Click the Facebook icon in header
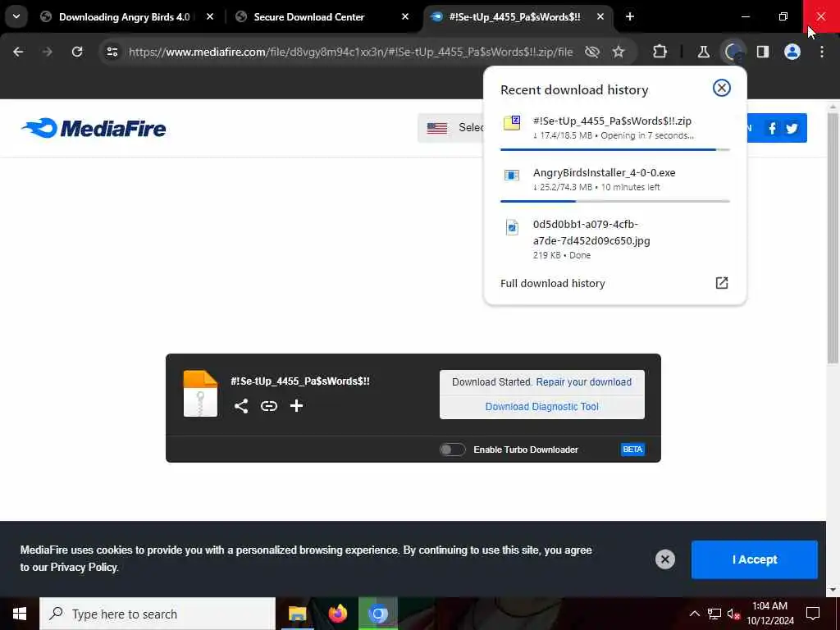Screen dimensions: 840x630 coord(772,129)
